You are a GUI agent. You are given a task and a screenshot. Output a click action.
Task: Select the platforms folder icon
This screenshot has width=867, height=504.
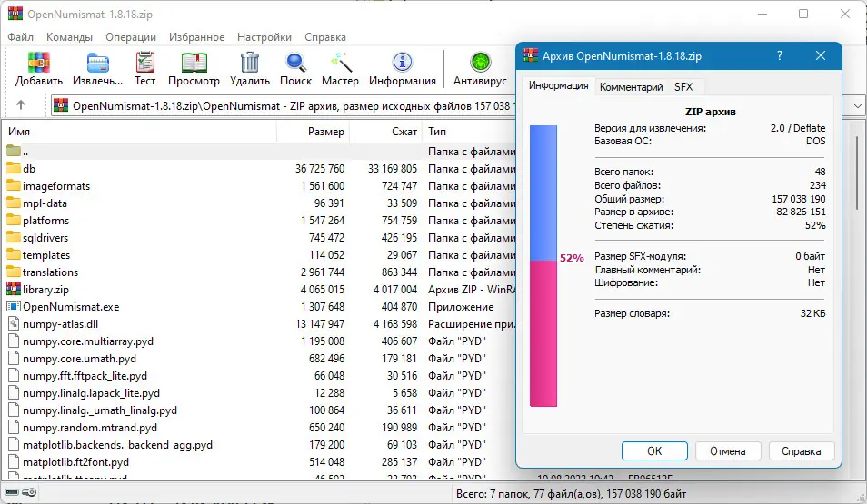(14, 220)
